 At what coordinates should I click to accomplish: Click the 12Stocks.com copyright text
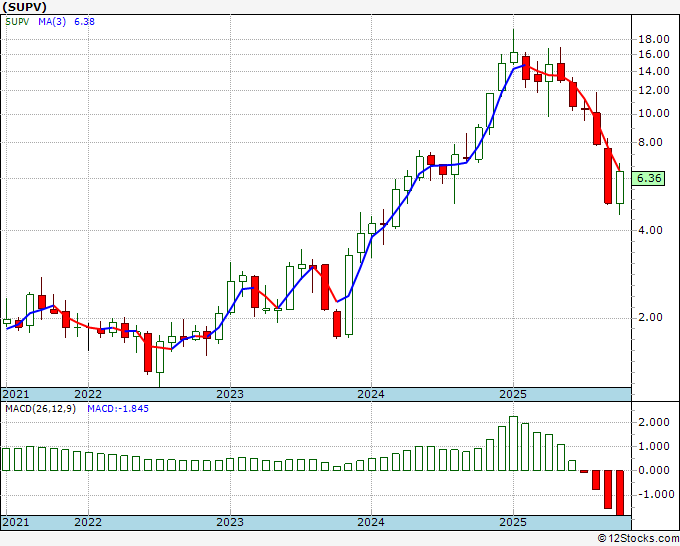(x=638, y=539)
